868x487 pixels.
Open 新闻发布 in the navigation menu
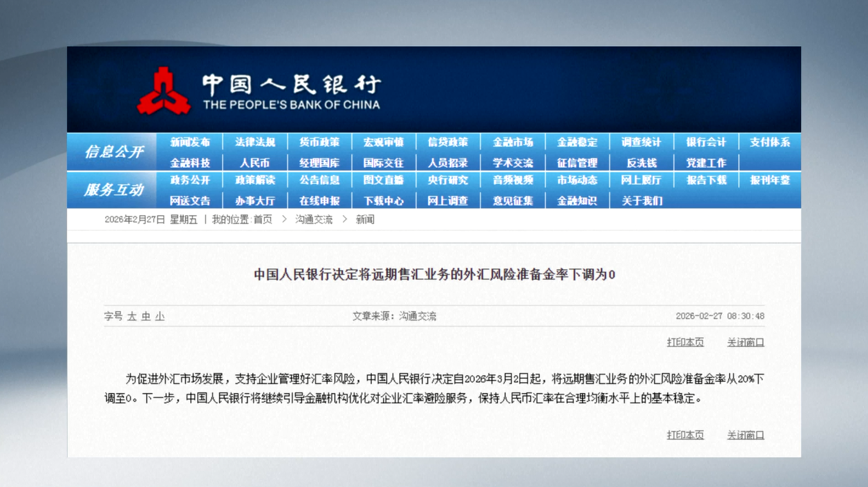pyautogui.click(x=190, y=142)
